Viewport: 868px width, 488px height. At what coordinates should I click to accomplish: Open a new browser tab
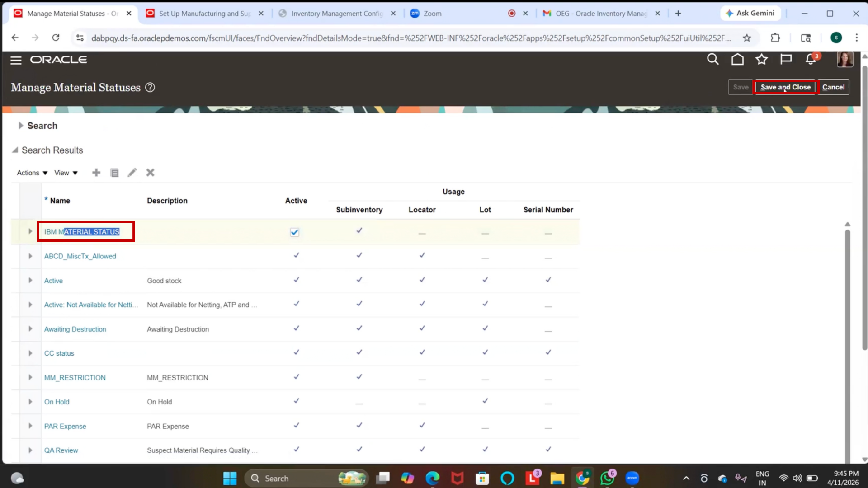pos(678,14)
